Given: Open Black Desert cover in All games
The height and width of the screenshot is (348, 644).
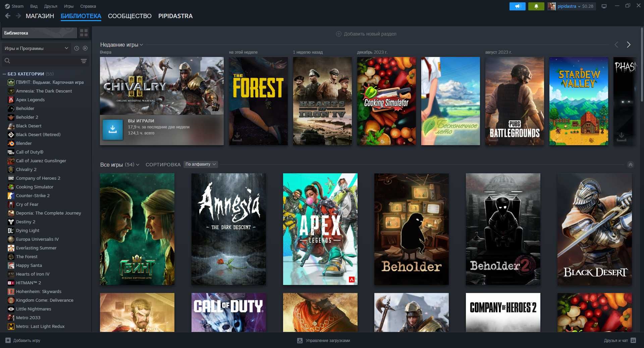Looking at the screenshot, I should point(595,229).
